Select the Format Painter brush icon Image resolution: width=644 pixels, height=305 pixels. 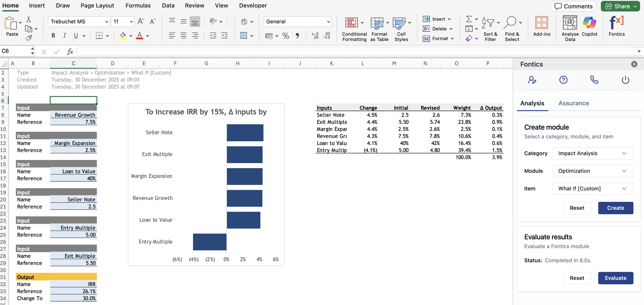[x=29, y=38]
